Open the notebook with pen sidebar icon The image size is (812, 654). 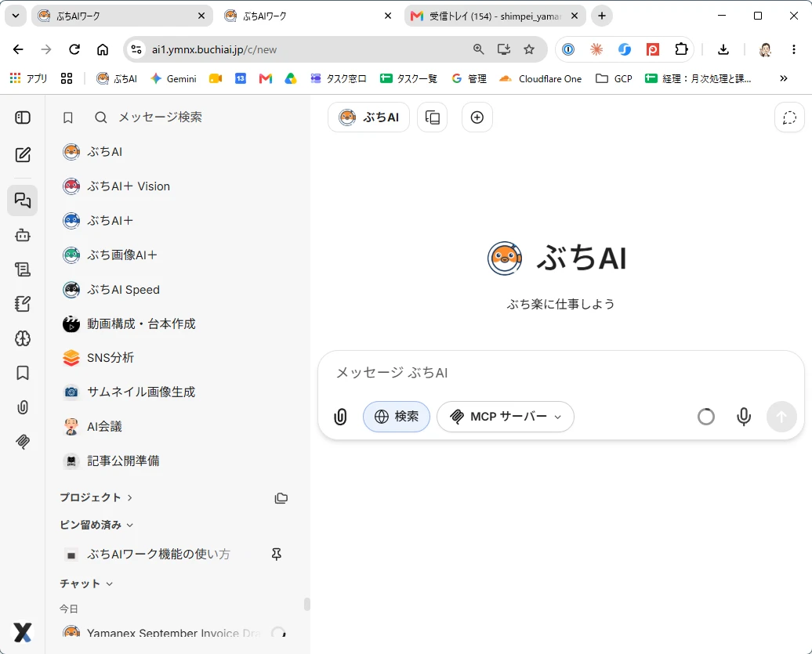[22, 304]
